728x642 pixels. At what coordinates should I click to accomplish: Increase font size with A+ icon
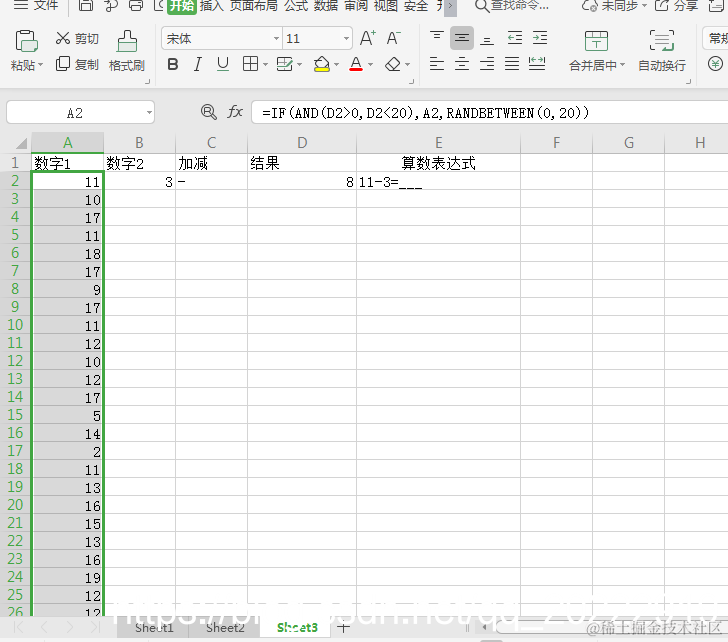368,38
